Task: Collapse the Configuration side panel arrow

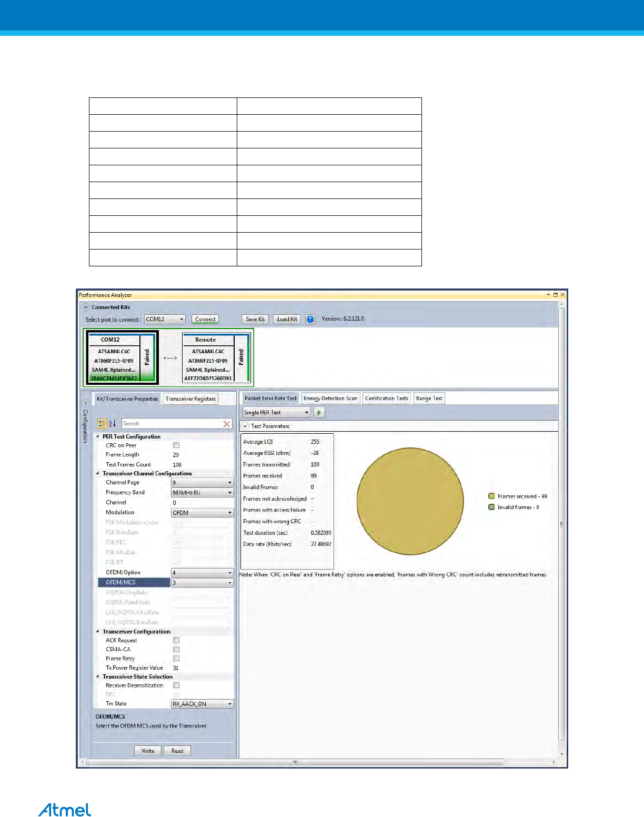Action: click(x=85, y=403)
